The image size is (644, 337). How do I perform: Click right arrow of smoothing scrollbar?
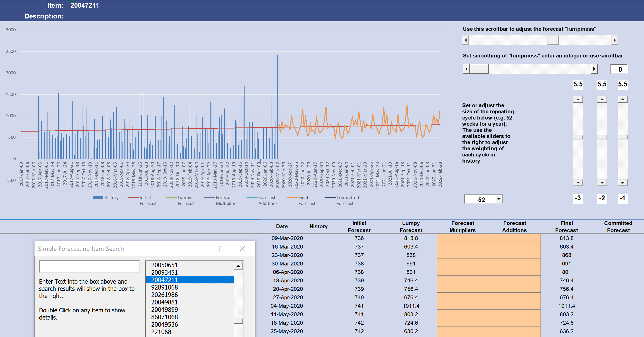[x=594, y=69]
